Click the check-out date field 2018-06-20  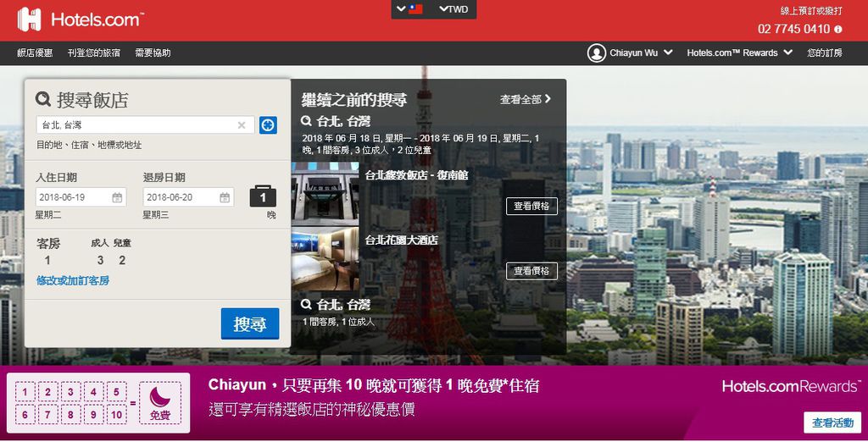point(188,197)
